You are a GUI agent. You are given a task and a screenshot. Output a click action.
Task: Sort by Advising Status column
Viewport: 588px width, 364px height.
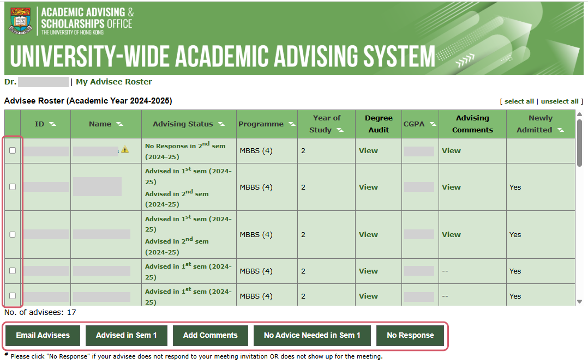221,124
